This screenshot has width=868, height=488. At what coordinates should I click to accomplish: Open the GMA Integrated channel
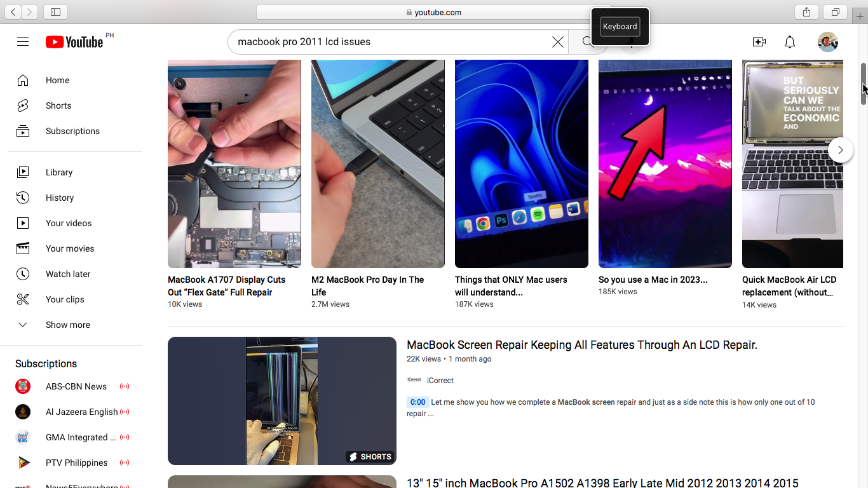click(75, 437)
